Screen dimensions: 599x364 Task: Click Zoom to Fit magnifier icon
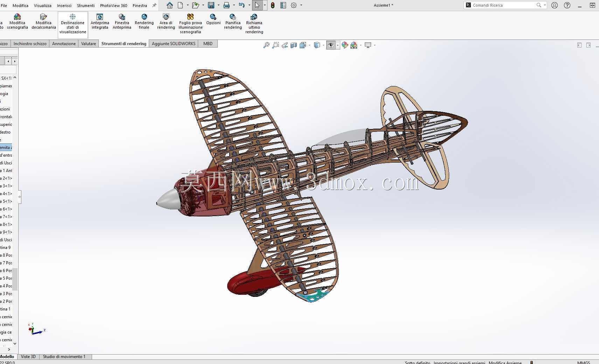coord(266,45)
